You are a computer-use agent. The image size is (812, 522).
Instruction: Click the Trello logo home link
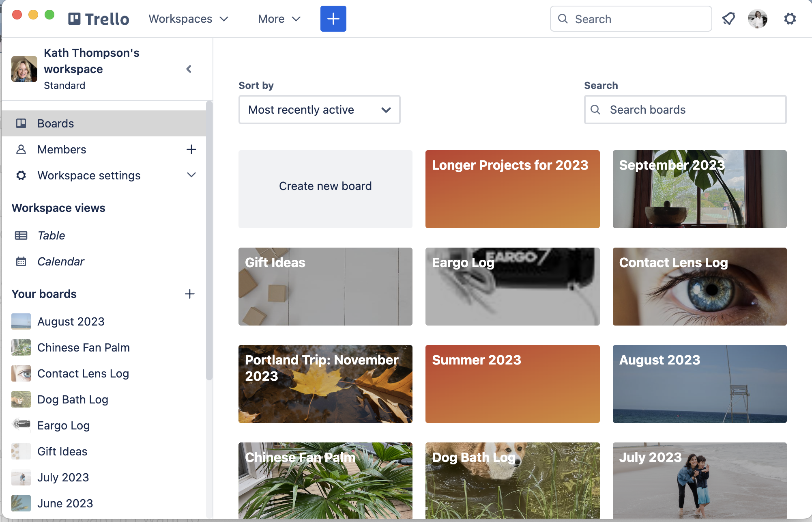(99, 19)
